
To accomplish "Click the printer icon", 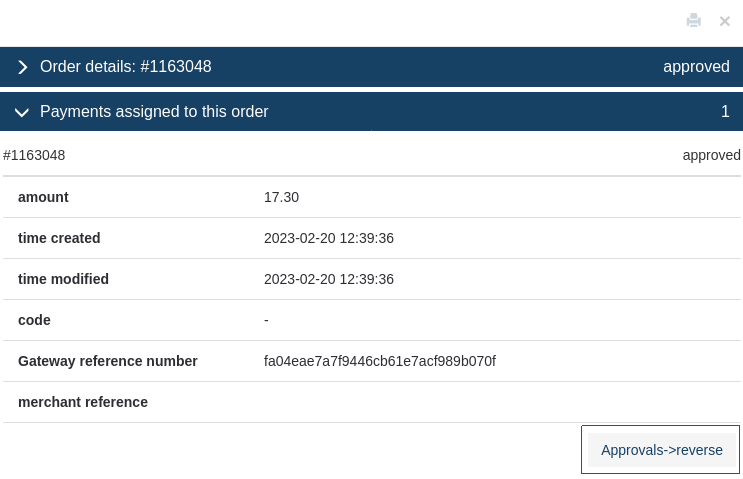I will click(694, 20).
